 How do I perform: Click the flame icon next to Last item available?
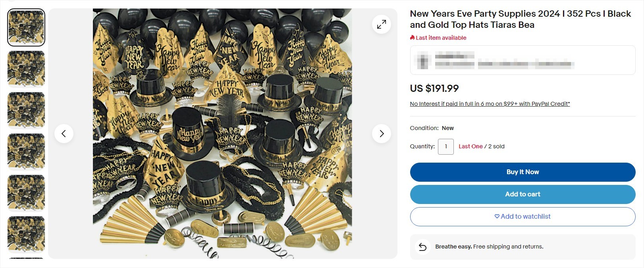(412, 37)
